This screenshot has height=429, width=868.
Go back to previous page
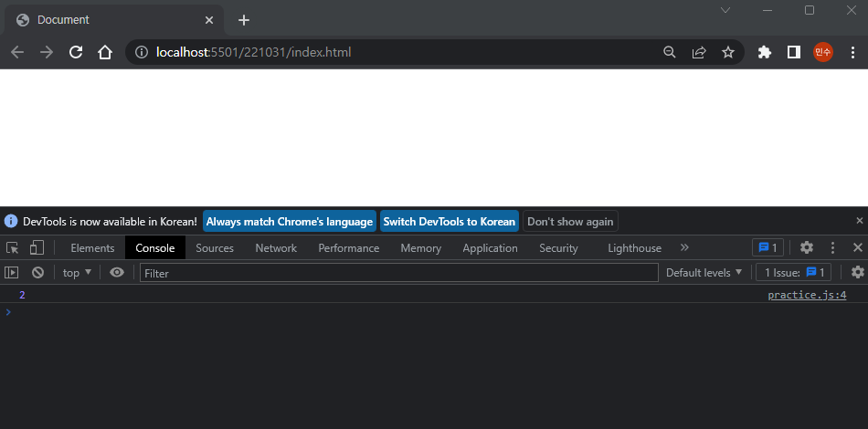click(17, 53)
